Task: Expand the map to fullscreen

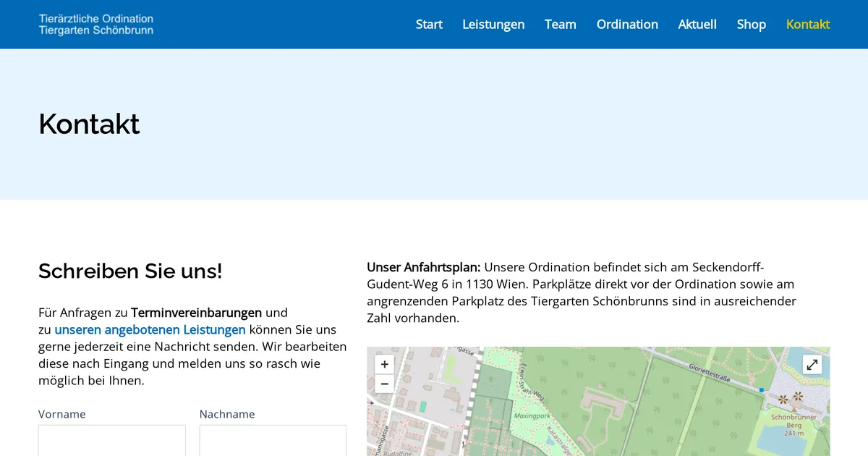Action: pyautogui.click(x=812, y=365)
